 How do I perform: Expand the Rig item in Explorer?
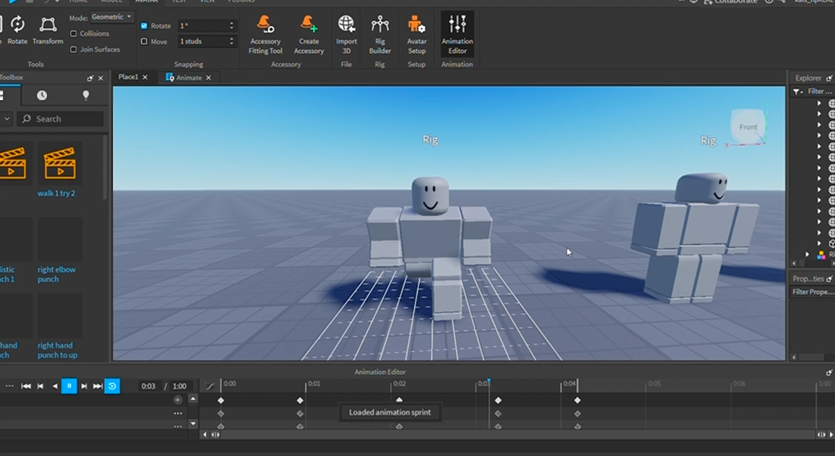point(807,255)
